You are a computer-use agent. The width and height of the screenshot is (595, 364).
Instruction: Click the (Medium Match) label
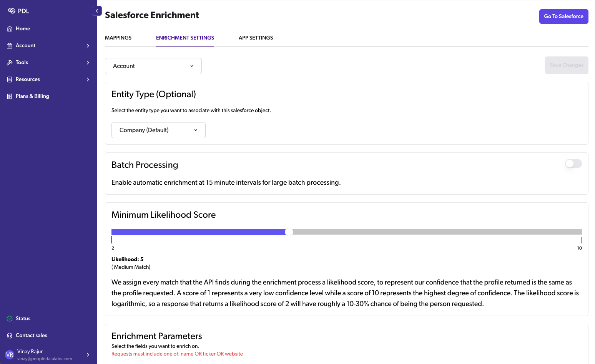coord(131,267)
